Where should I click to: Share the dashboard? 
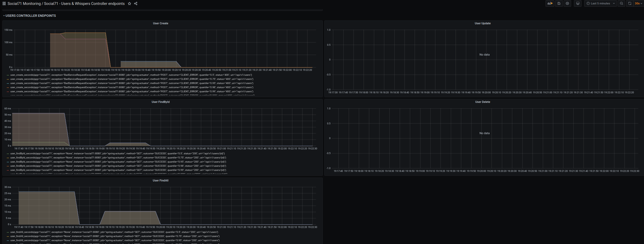click(x=135, y=4)
